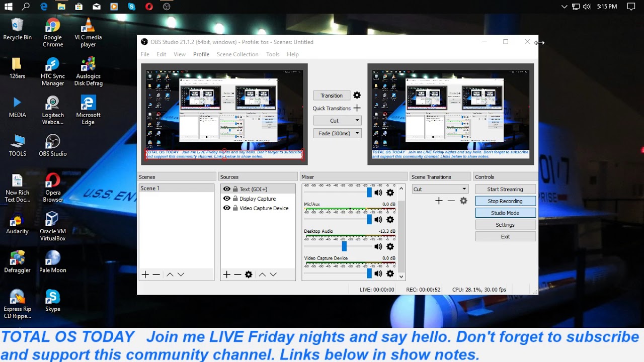Toggle visibility of Video Capture Device source
The image size is (644, 362).
tap(227, 208)
